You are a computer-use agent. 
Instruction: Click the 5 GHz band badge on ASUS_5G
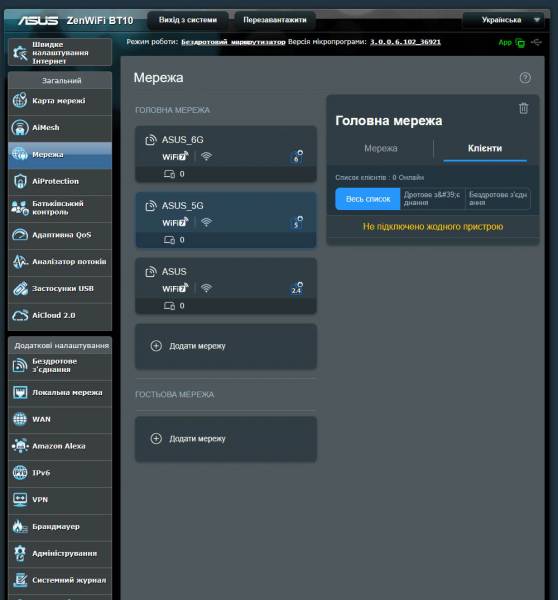tap(297, 223)
